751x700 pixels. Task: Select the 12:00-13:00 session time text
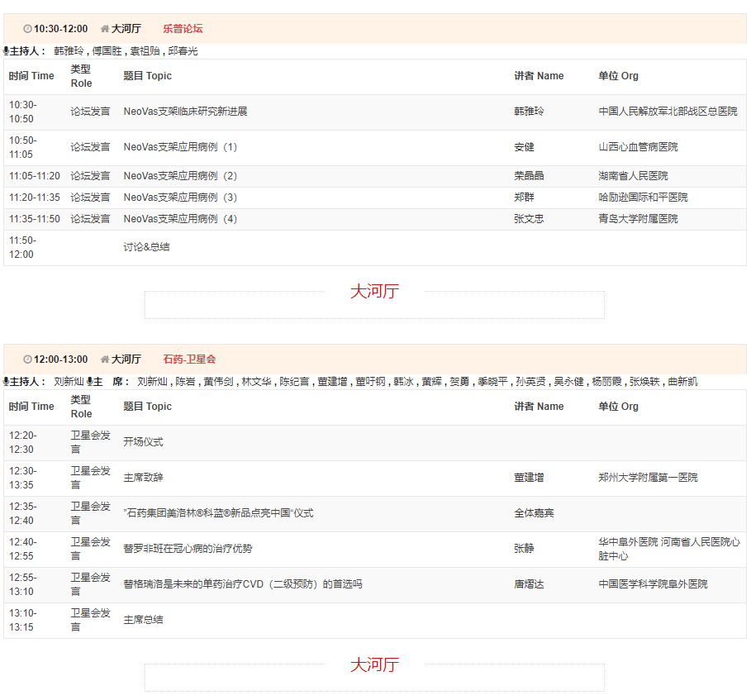tap(61, 360)
